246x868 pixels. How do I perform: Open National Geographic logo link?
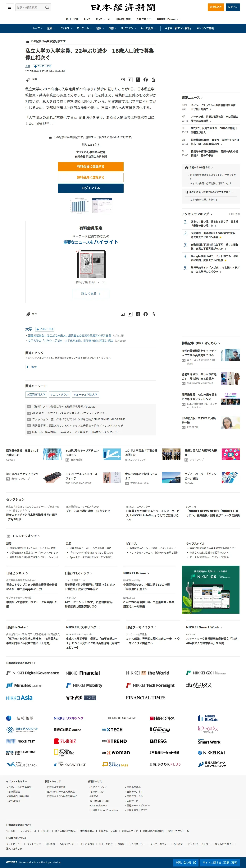click(x=64, y=752)
